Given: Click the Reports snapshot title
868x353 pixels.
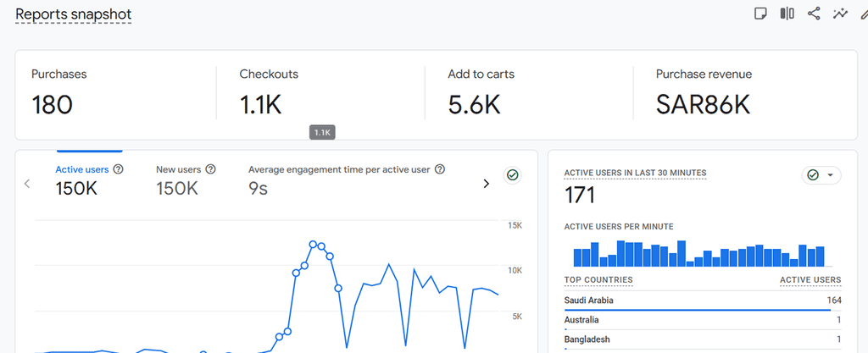Looking at the screenshot, I should [x=74, y=14].
